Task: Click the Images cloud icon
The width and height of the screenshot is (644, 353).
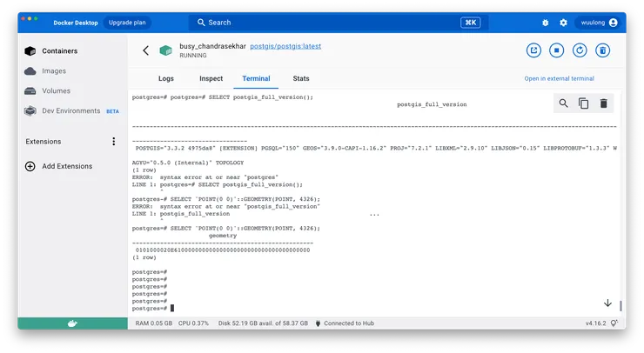Action: click(x=30, y=71)
